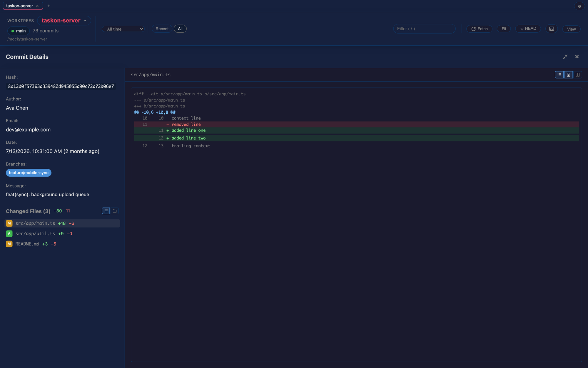Select the Recent filter
This screenshot has height=368, width=588.
pyautogui.click(x=162, y=29)
